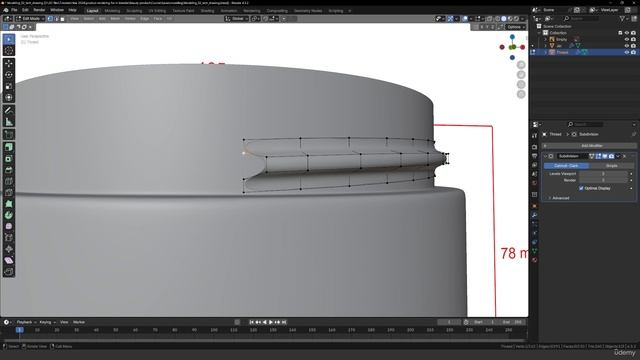Switch to edge select mode
The width and height of the screenshot is (640, 360).
(x=56, y=19)
